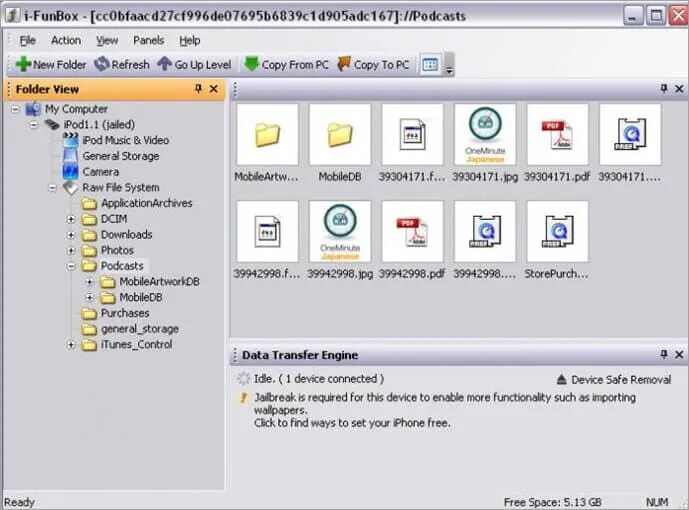Click the Photos folder label in tree
689x510 pixels.
tap(117, 250)
